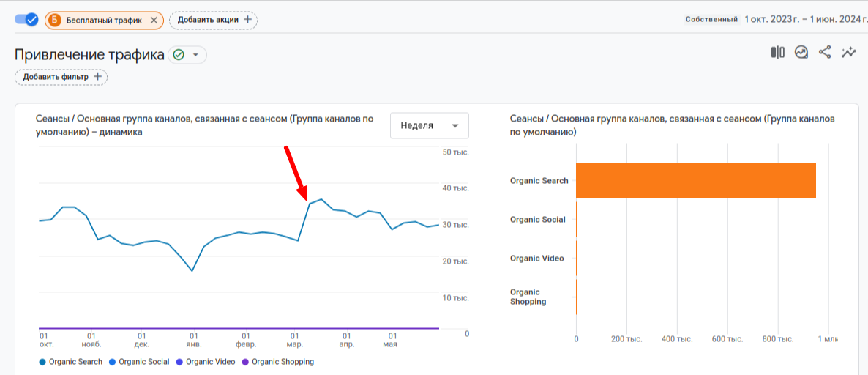Click the Собственный date range label

(711, 20)
